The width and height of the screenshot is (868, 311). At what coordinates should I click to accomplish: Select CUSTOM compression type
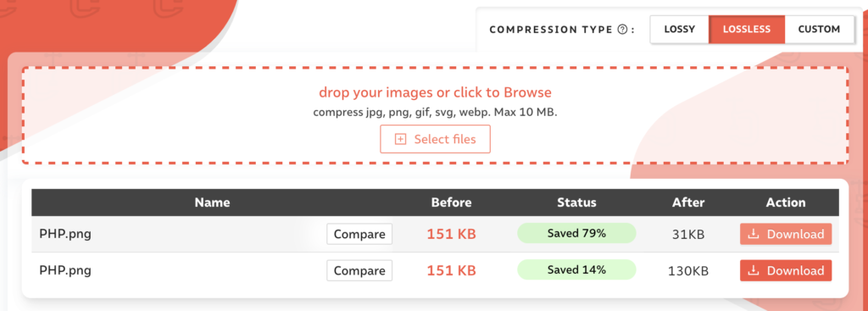(x=820, y=30)
